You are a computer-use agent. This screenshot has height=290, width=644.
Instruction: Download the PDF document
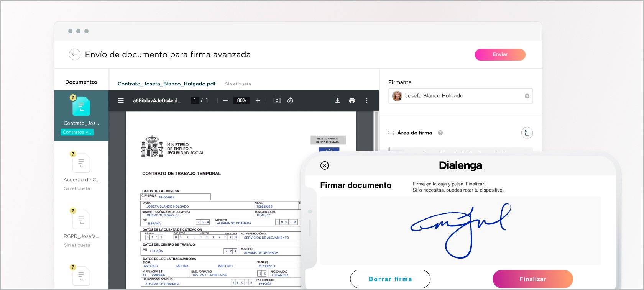click(337, 100)
